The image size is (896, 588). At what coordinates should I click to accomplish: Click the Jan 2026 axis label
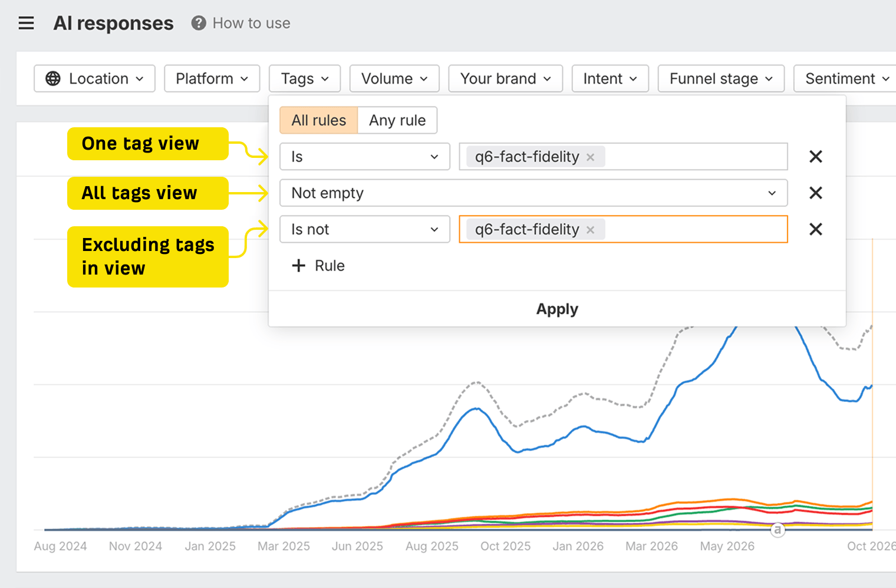(578, 546)
